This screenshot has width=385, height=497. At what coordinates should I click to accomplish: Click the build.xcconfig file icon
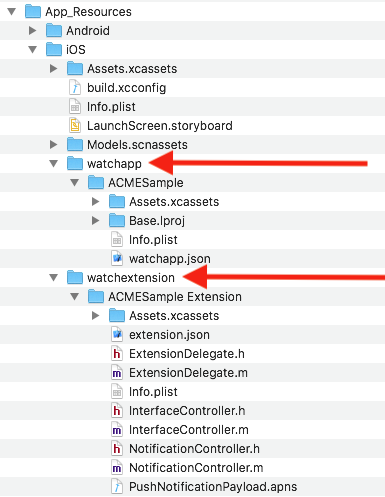click(x=75, y=87)
